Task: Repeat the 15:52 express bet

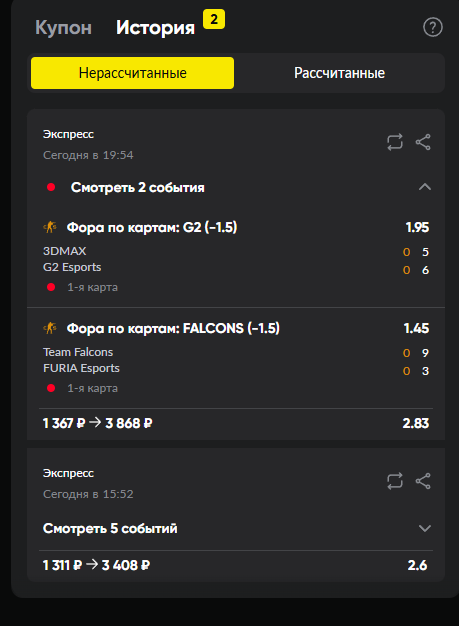Action: [x=395, y=481]
